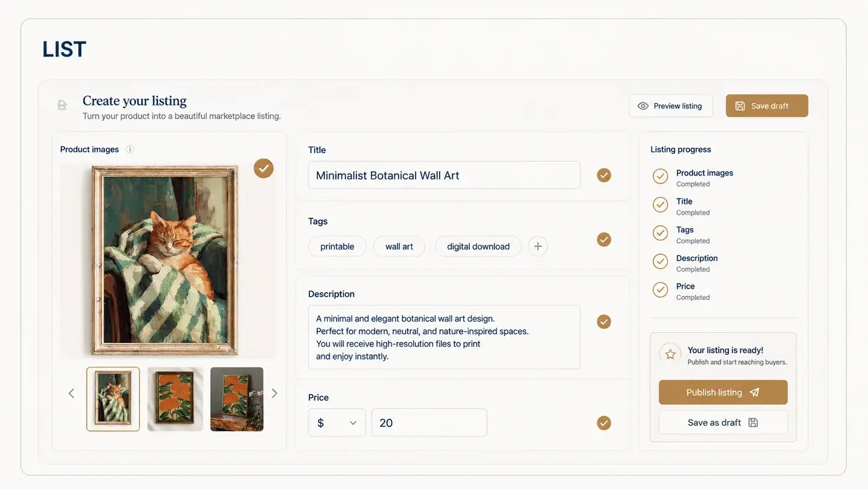This screenshot has width=868, height=489.
Task: Click the Description completed check circle in progress
Action: pos(660,261)
